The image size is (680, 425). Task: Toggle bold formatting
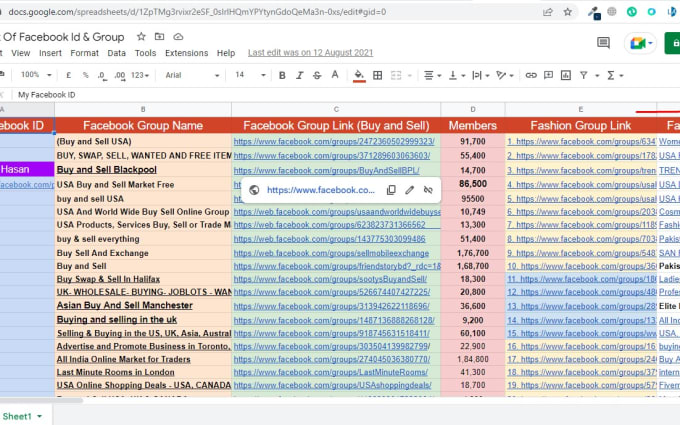coord(282,75)
